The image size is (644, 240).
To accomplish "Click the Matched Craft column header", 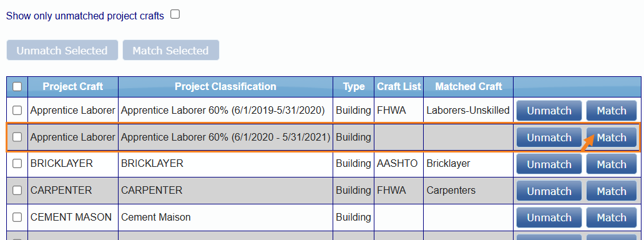I will 469,86.
